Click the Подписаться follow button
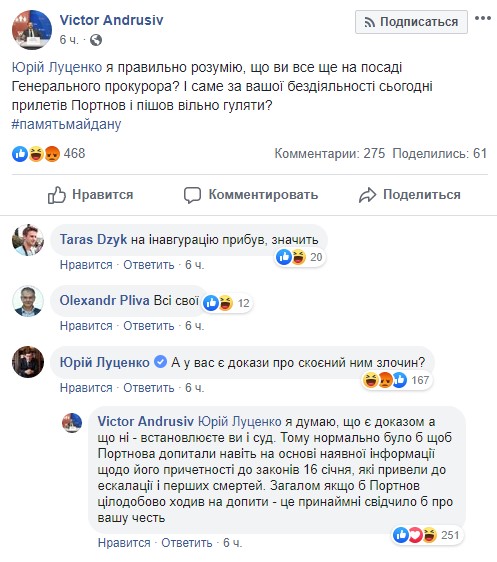497x562 pixels. pos(411,22)
